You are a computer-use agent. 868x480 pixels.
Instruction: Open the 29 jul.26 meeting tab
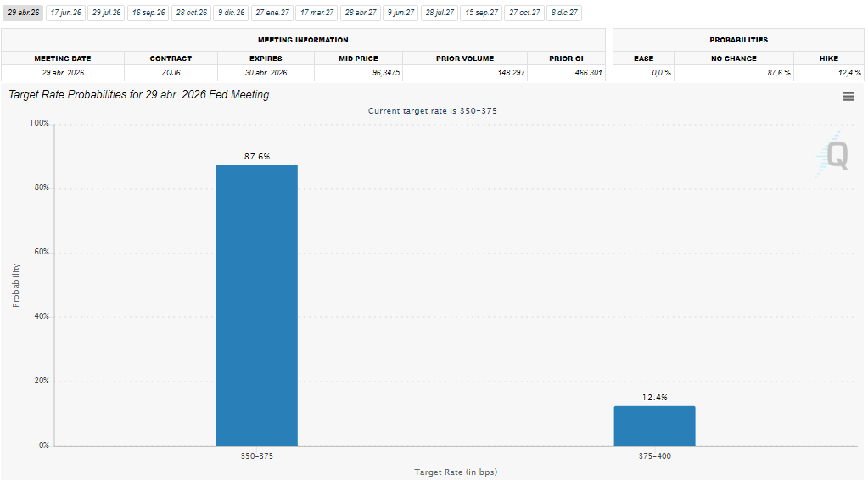(107, 13)
